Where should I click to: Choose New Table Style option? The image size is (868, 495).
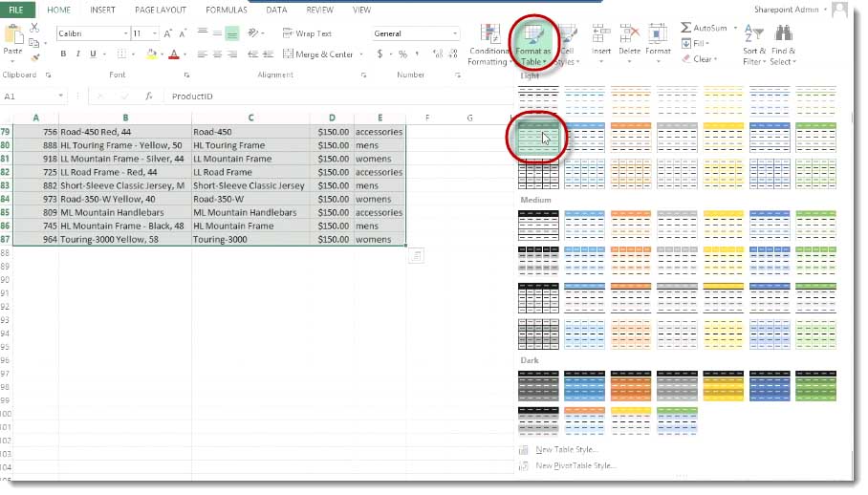coord(566,449)
